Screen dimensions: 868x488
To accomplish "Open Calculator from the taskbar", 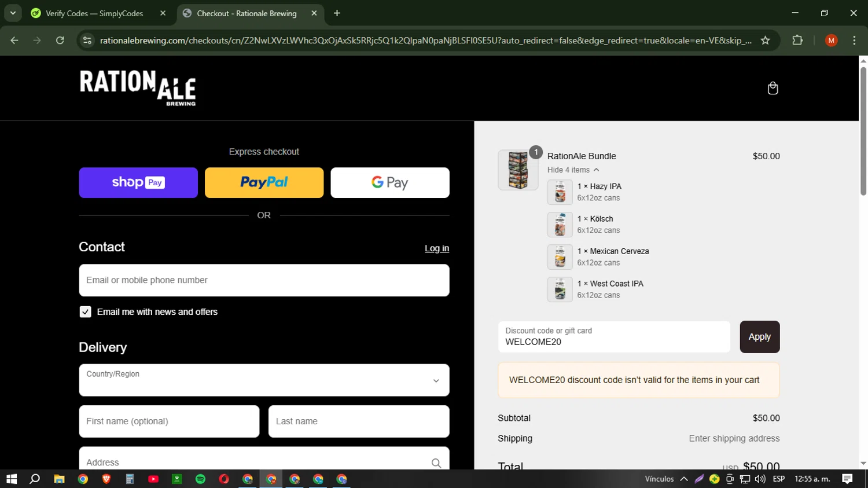I will (130, 479).
